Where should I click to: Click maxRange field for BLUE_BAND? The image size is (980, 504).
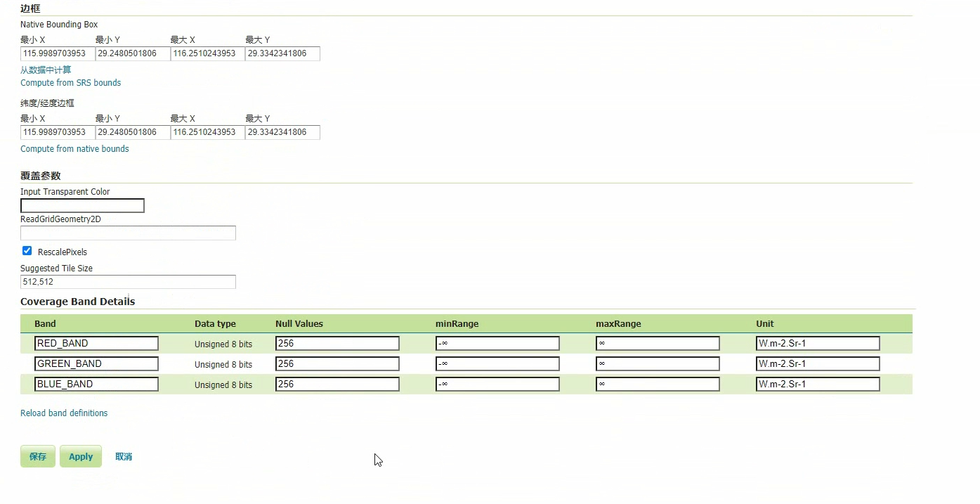pos(658,385)
